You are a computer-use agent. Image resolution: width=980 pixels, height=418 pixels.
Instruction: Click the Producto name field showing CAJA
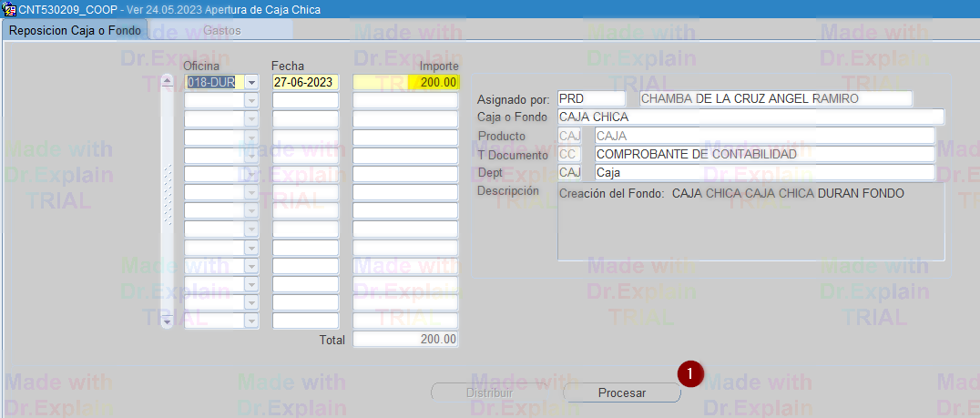763,136
